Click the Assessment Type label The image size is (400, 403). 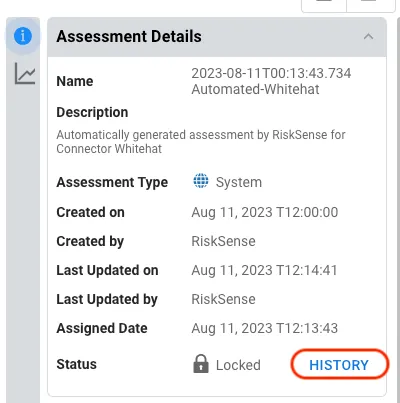coord(112,182)
